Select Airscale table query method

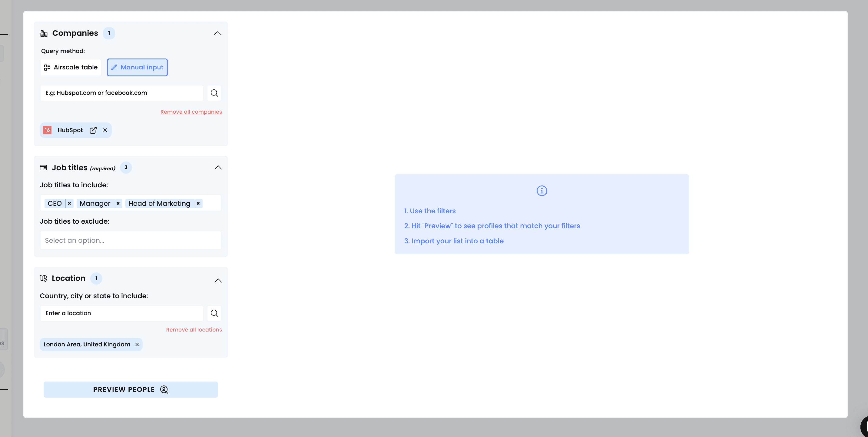point(71,68)
